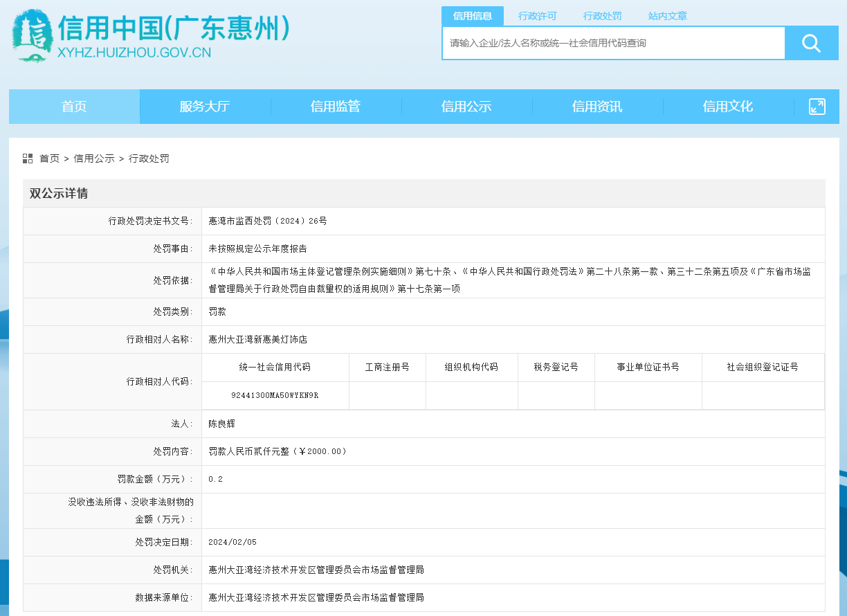This screenshot has height=616, width=847.
Task: Switch to the 站内文章 search tab
Action: (667, 16)
